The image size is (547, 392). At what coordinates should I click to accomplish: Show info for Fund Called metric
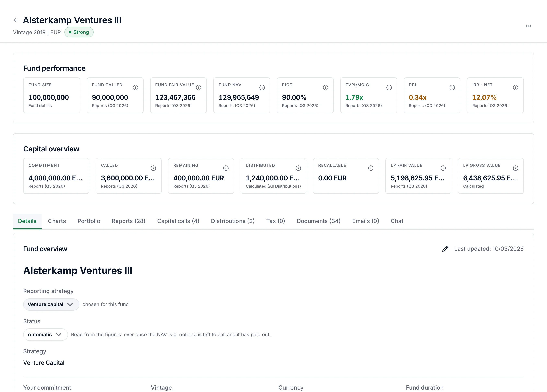136,88
